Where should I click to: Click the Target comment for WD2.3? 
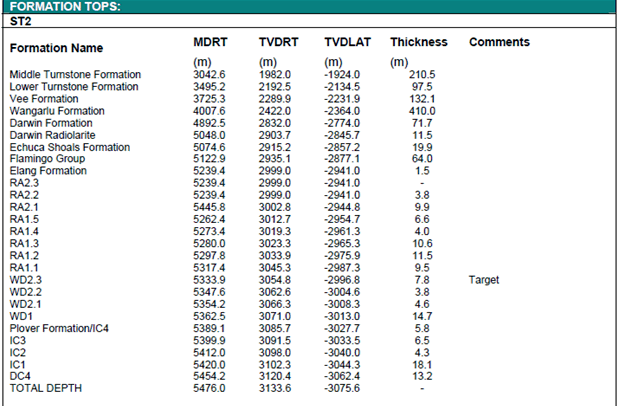pos(483,281)
